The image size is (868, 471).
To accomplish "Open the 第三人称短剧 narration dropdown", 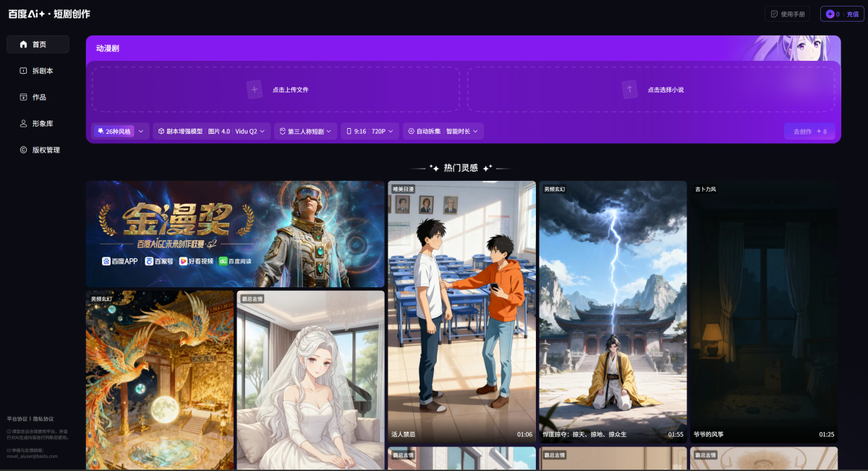I will (x=328, y=132).
